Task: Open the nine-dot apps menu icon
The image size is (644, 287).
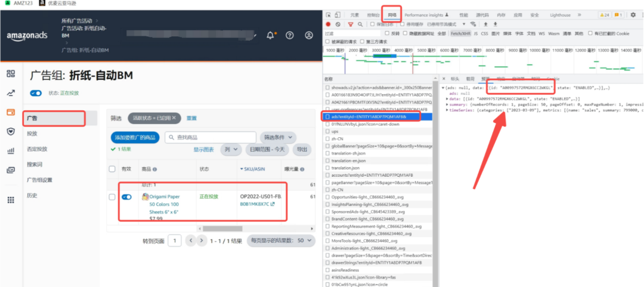Action: click(11, 200)
